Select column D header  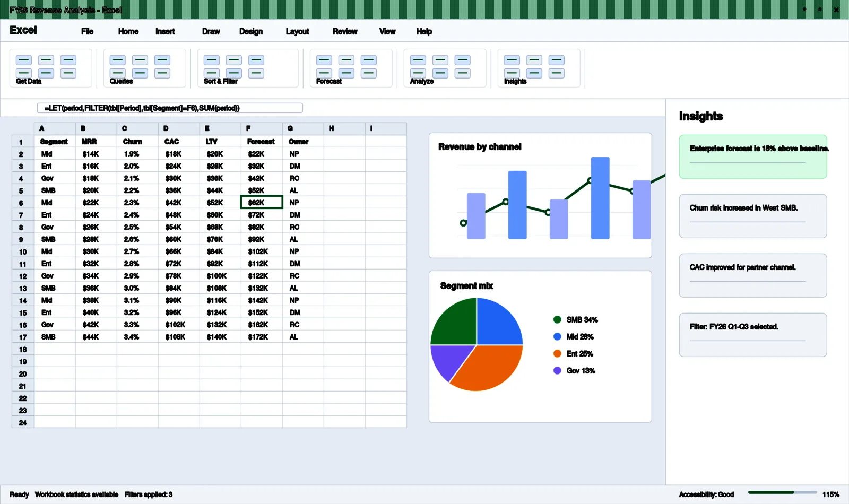pos(179,128)
